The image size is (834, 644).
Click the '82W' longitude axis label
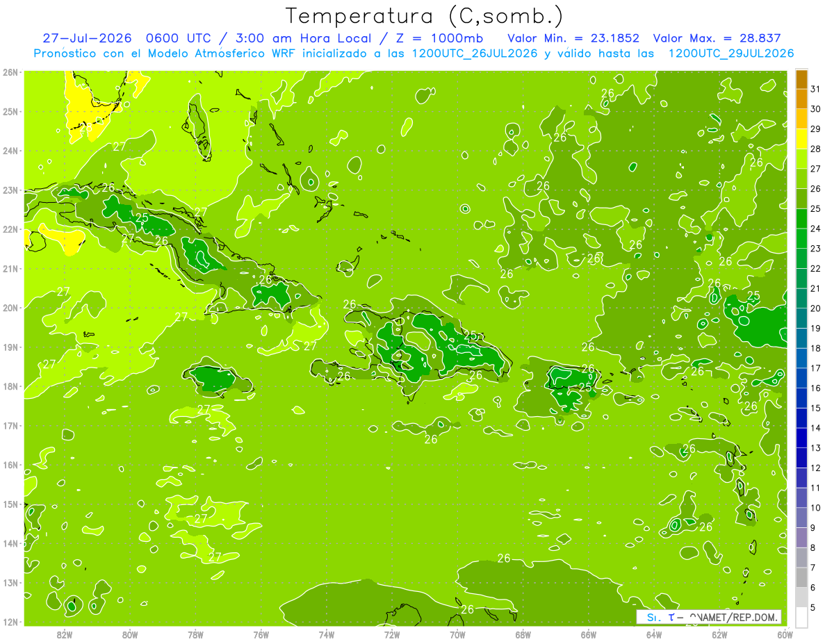coord(65,634)
